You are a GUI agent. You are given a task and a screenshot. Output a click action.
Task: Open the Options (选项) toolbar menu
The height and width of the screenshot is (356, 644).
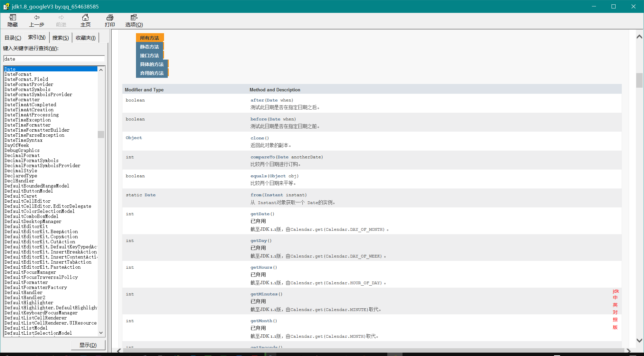tap(134, 20)
